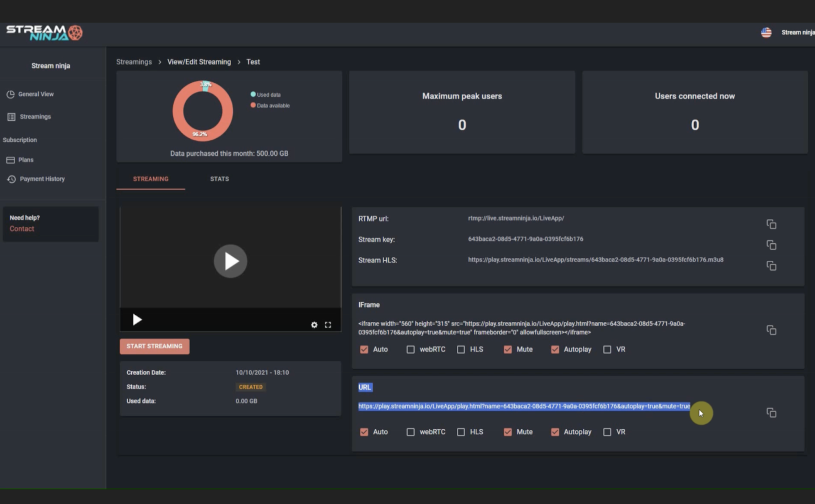The width and height of the screenshot is (815, 504).
Task: Copy the player URL
Action: (771, 413)
